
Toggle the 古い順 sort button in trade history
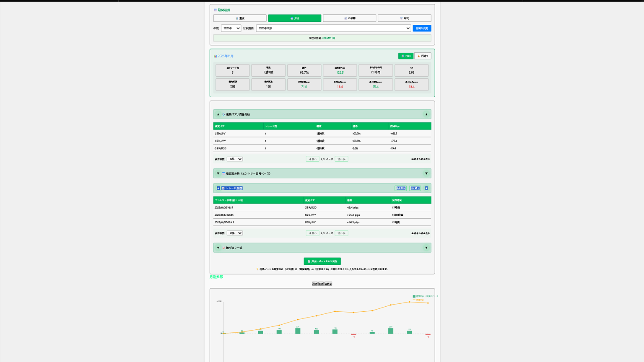(x=415, y=188)
